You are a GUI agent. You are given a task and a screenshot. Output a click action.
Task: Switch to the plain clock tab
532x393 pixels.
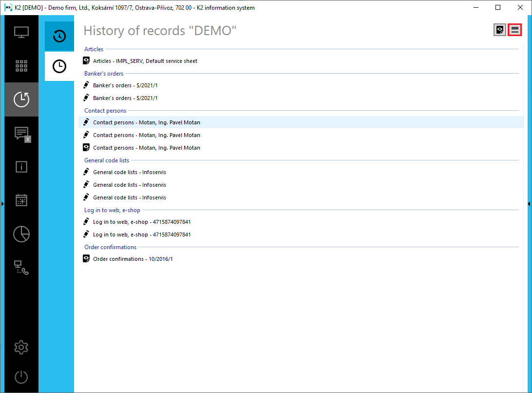[59, 66]
